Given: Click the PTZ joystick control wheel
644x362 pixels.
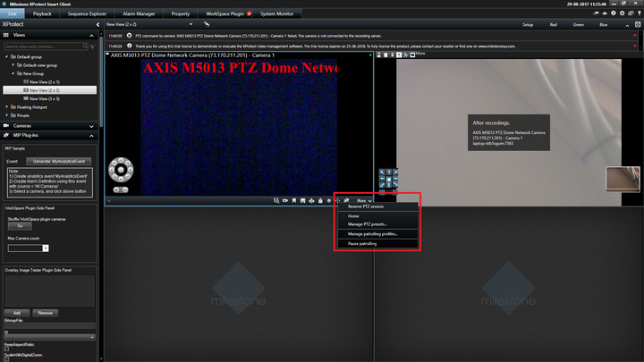Looking at the screenshot, I should (123, 171).
